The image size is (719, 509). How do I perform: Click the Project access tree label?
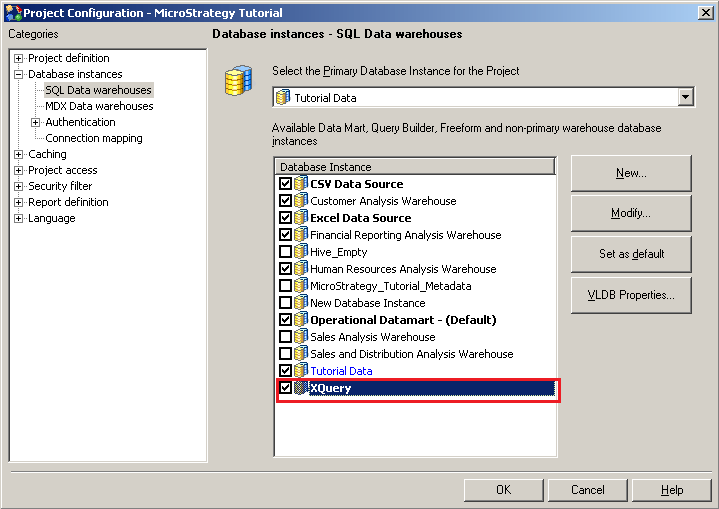point(63,170)
